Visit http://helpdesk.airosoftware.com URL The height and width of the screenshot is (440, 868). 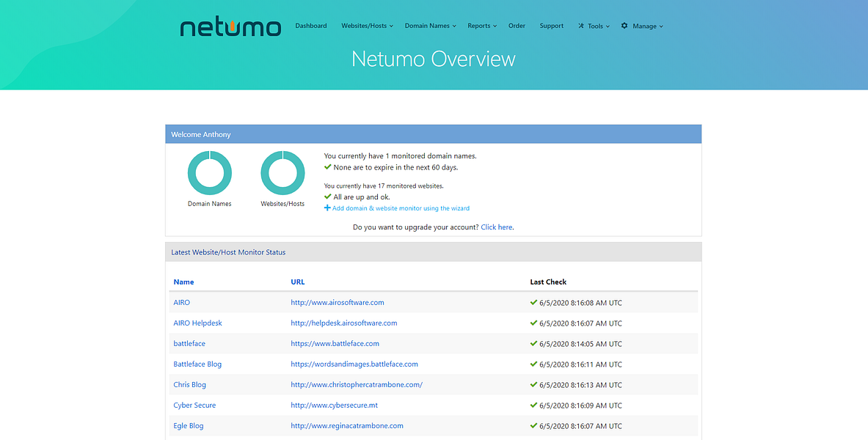click(344, 323)
